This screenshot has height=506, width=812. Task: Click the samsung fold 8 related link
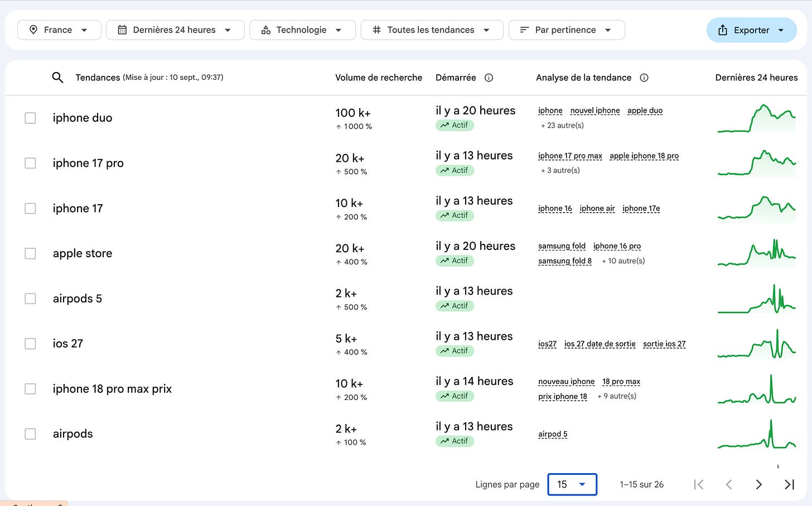565,261
